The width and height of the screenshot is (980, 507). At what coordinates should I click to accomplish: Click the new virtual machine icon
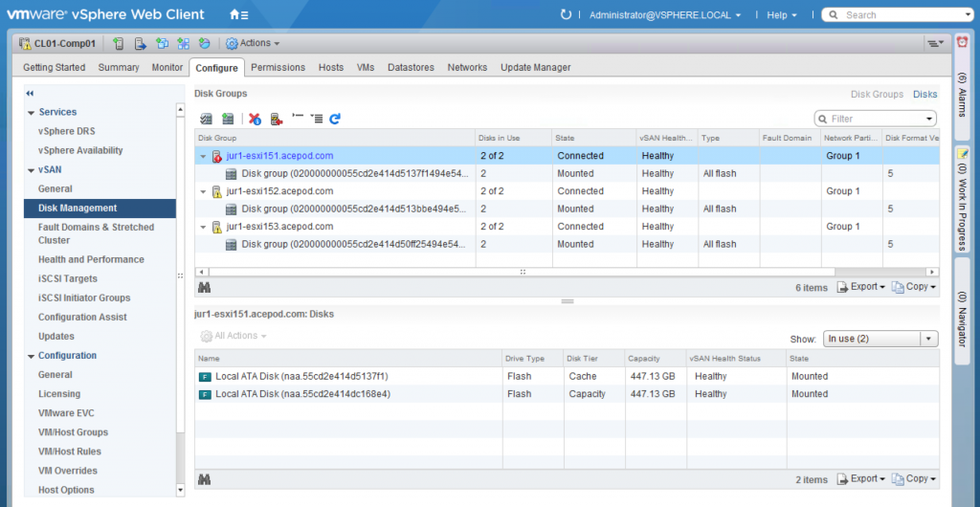coord(163,43)
